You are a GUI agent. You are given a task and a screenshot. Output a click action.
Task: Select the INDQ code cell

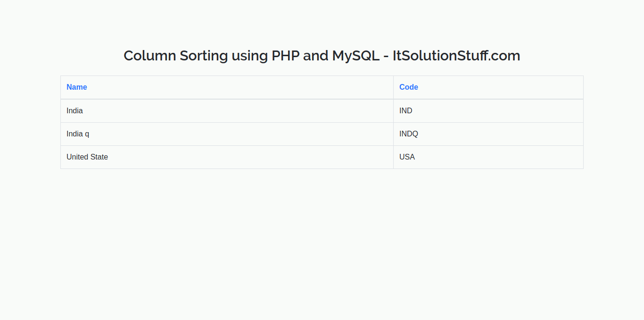click(x=488, y=134)
